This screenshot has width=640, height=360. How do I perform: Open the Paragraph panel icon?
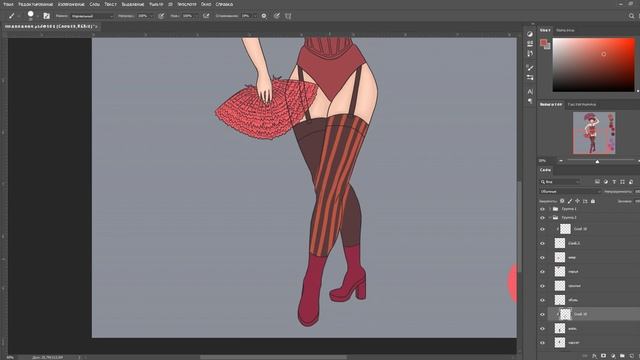pos(530,101)
